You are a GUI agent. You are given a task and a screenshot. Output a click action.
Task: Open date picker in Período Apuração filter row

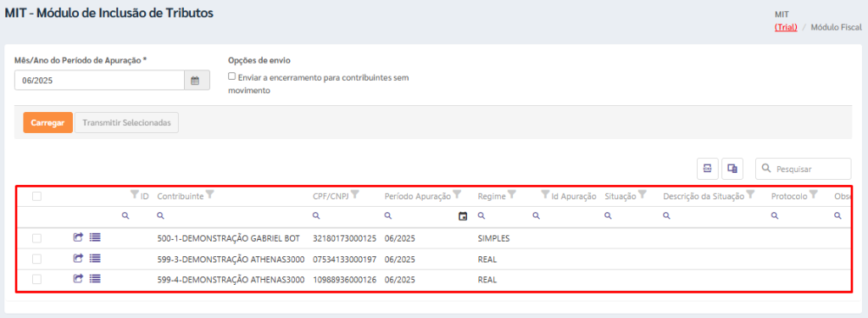tap(463, 216)
